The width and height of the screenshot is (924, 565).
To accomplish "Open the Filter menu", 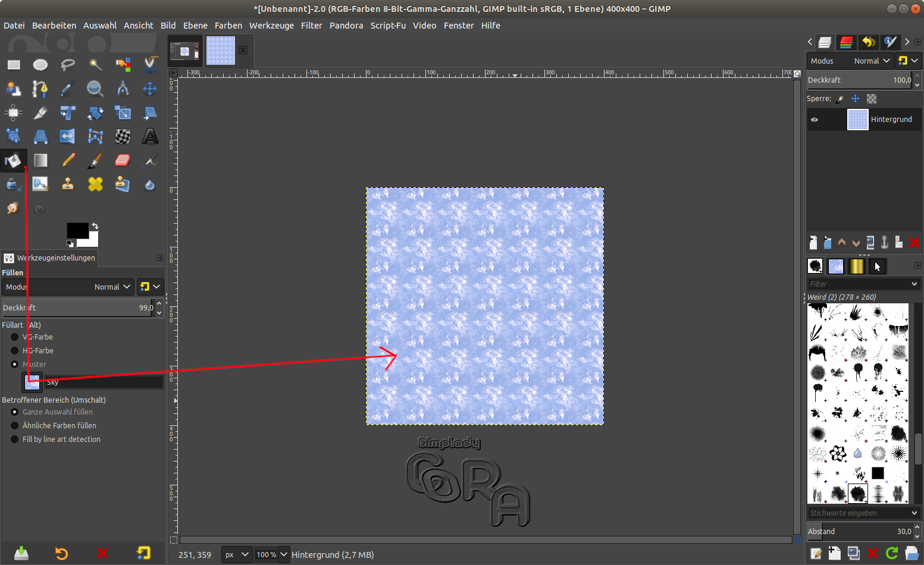I will tap(311, 26).
